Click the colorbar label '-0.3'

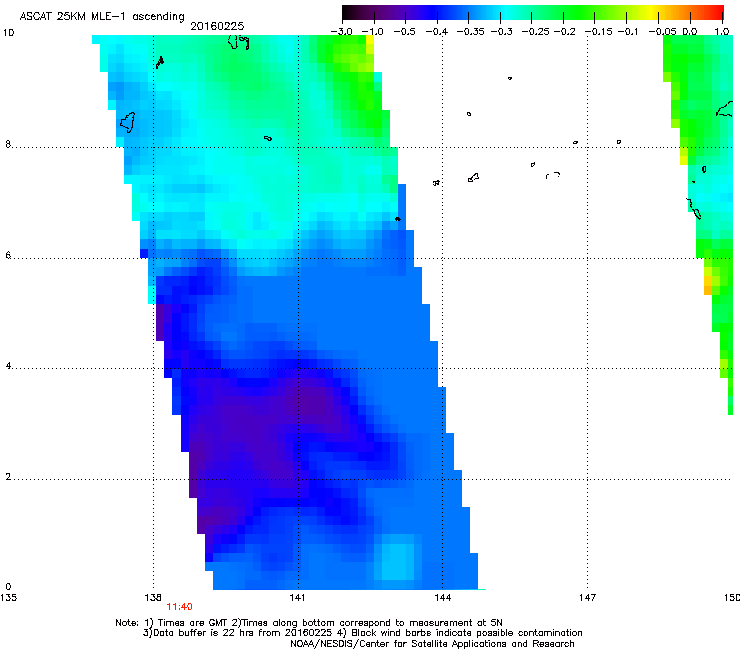pyautogui.click(x=501, y=32)
